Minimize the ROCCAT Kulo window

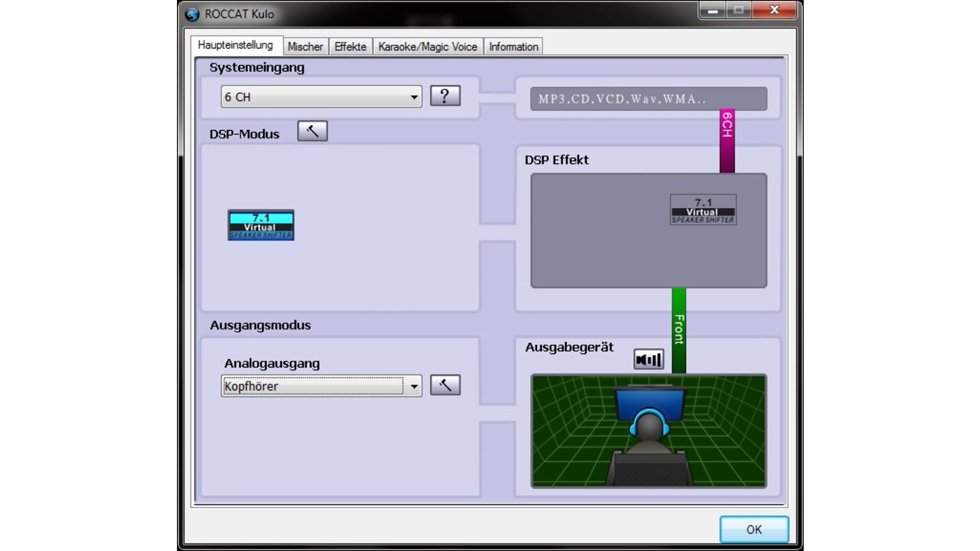[x=713, y=11]
